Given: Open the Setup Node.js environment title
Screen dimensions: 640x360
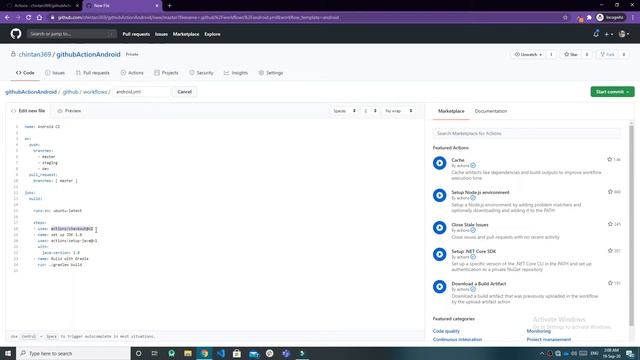Looking at the screenshot, I should pos(480,192).
